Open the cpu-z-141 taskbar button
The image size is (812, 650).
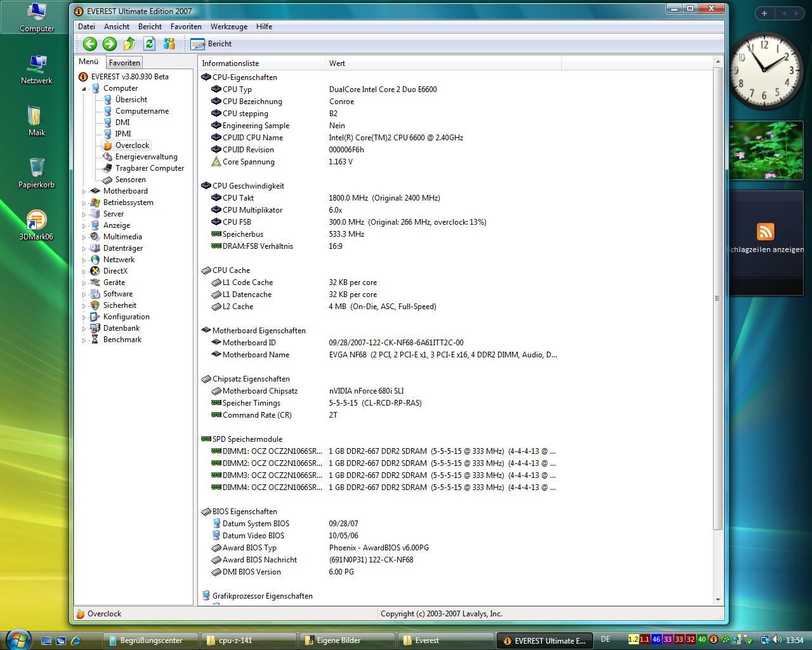point(249,640)
